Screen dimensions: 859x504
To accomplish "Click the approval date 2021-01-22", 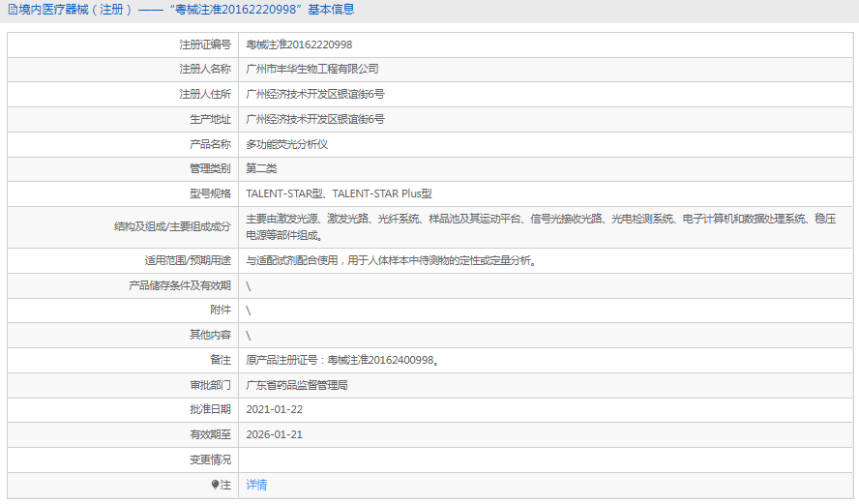I will 274,409.
